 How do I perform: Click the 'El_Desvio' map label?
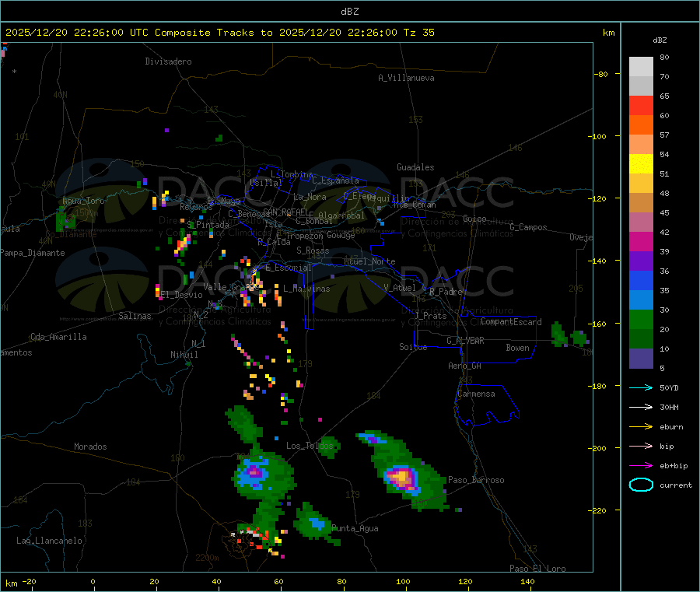click(x=181, y=295)
